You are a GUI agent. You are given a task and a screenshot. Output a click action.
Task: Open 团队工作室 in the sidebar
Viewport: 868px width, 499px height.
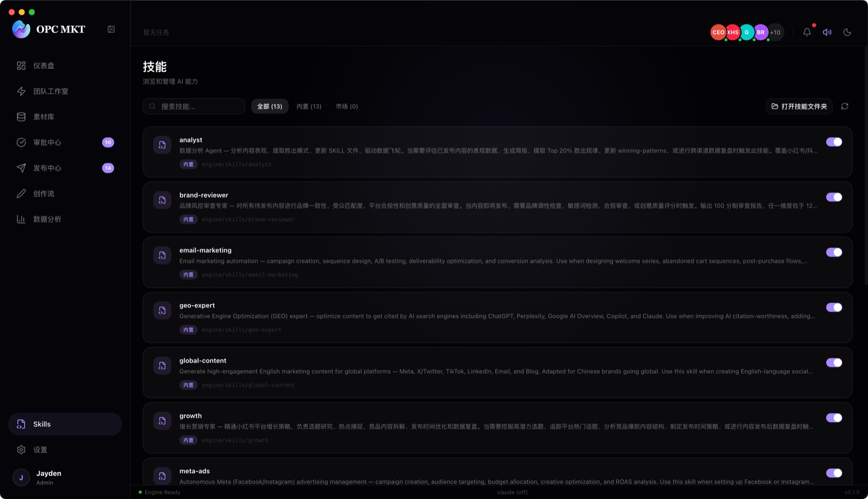pos(65,91)
